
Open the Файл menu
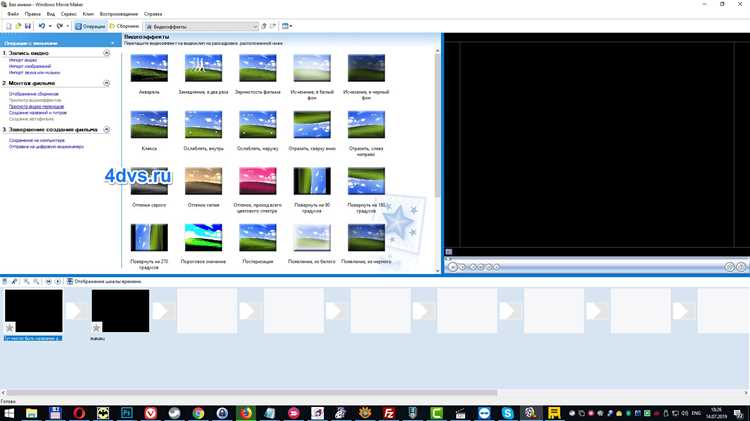click(13, 14)
